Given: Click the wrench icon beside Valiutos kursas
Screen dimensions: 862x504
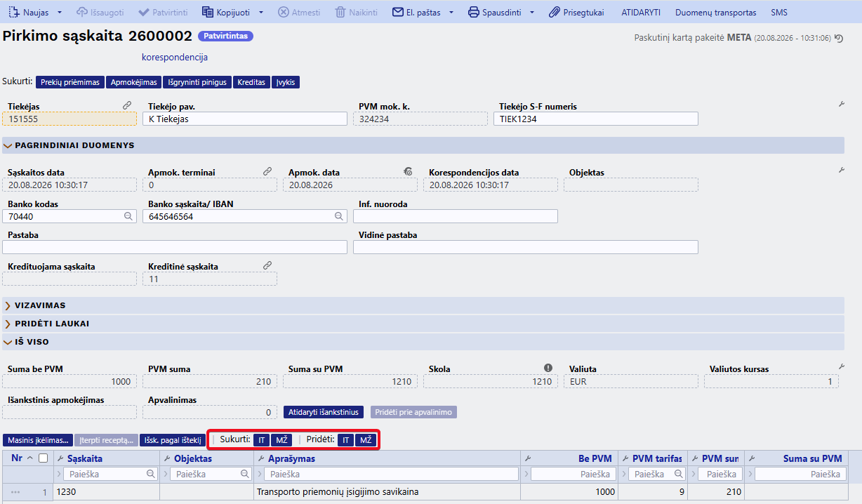Looking at the screenshot, I should pyautogui.click(x=842, y=366).
